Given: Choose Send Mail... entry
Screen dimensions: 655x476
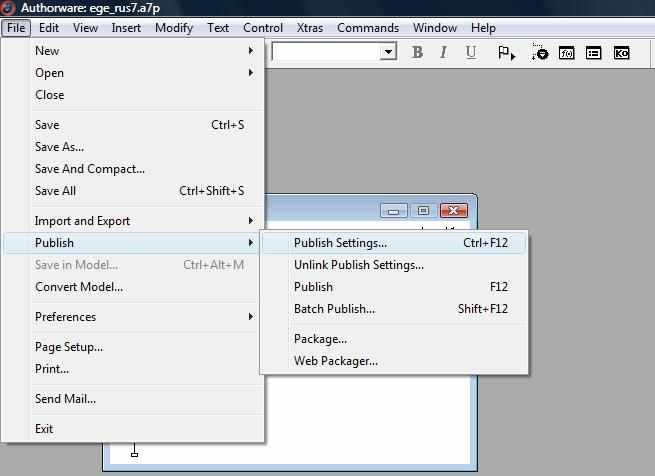Looking at the screenshot, I should (144, 399).
